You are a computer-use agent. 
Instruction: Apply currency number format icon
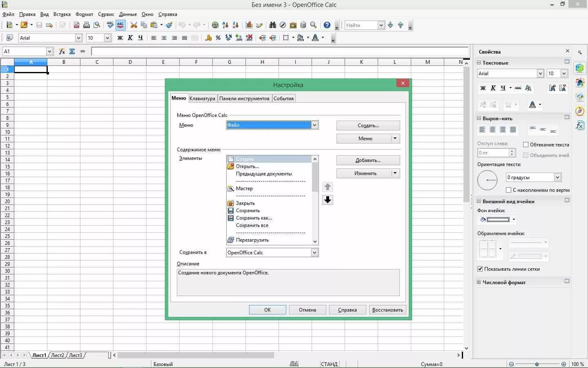208,38
